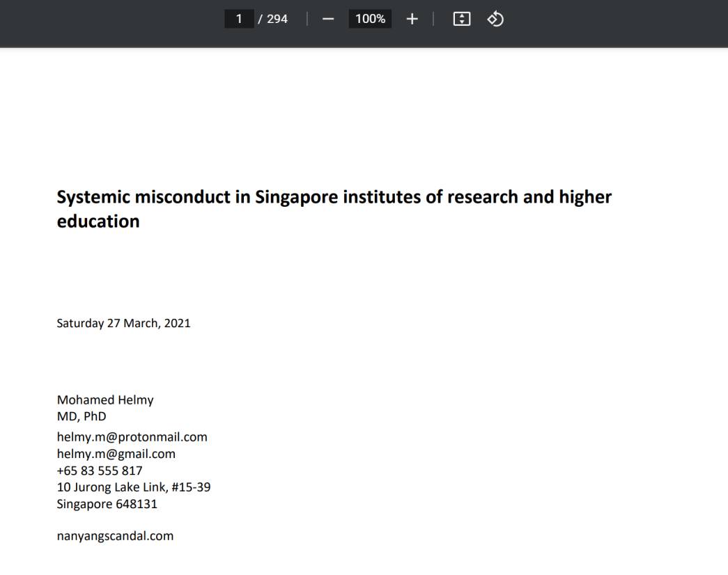Screen dimensions: 728x575
Task: Select the 100% zoom level field
Action: (369, 19)
